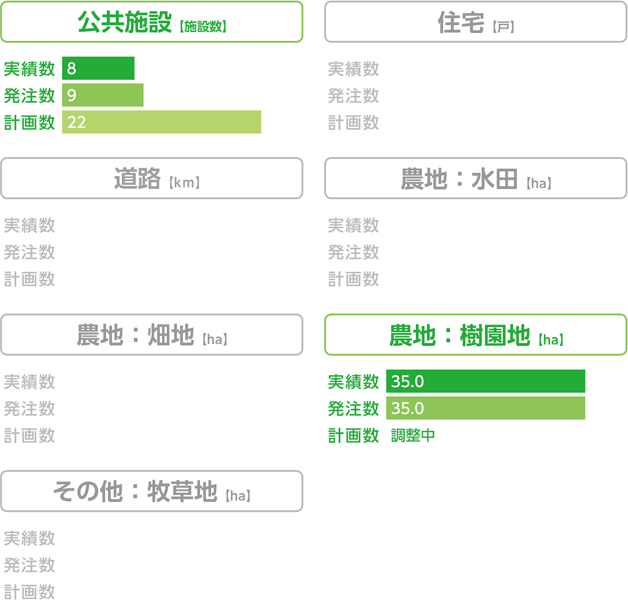628x605 pixels.
Task: Open the 道路 km category header
Action: point(152,178)
